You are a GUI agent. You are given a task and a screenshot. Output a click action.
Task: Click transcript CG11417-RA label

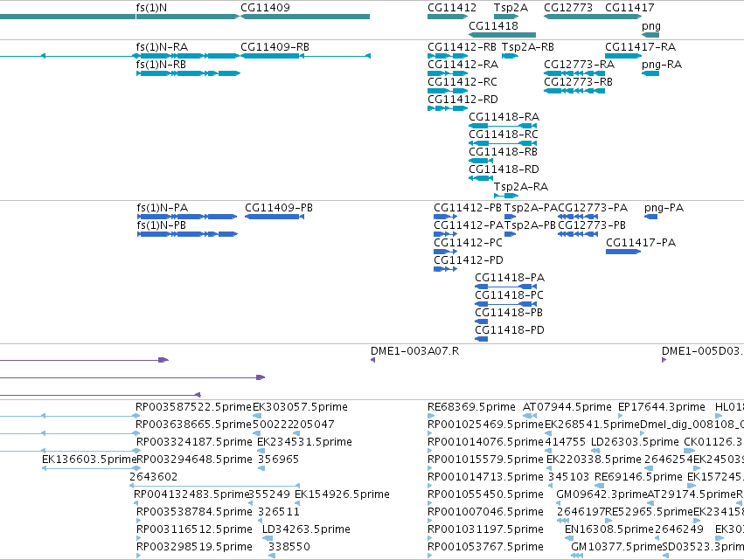click(640, 47)
